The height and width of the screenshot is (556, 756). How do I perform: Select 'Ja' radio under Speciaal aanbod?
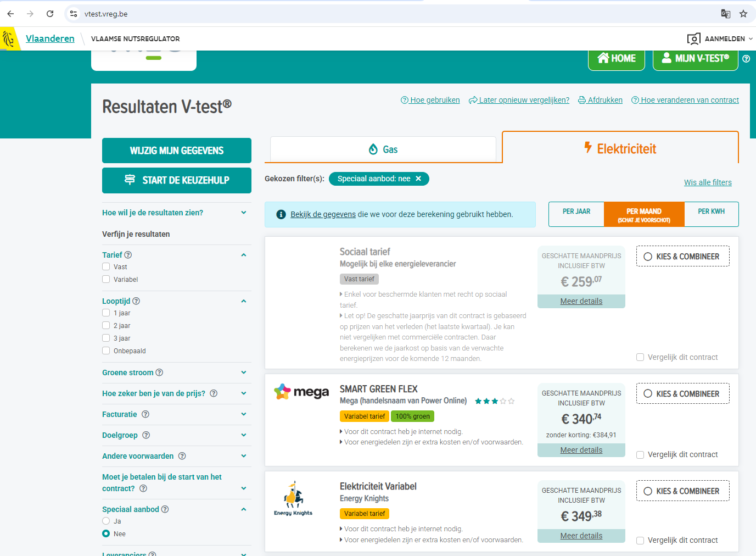(106, 521)
